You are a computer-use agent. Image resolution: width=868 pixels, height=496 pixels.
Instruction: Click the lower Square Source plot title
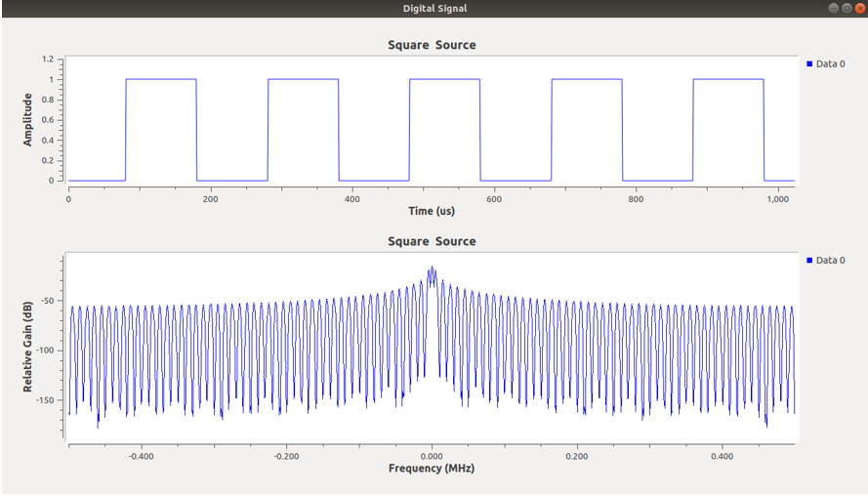[x=432, y=241]
